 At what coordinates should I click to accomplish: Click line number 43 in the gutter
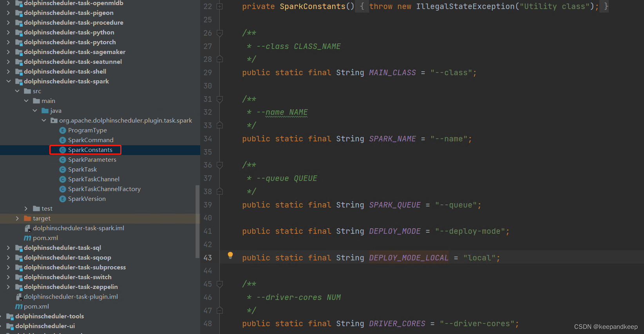point(208,258)
